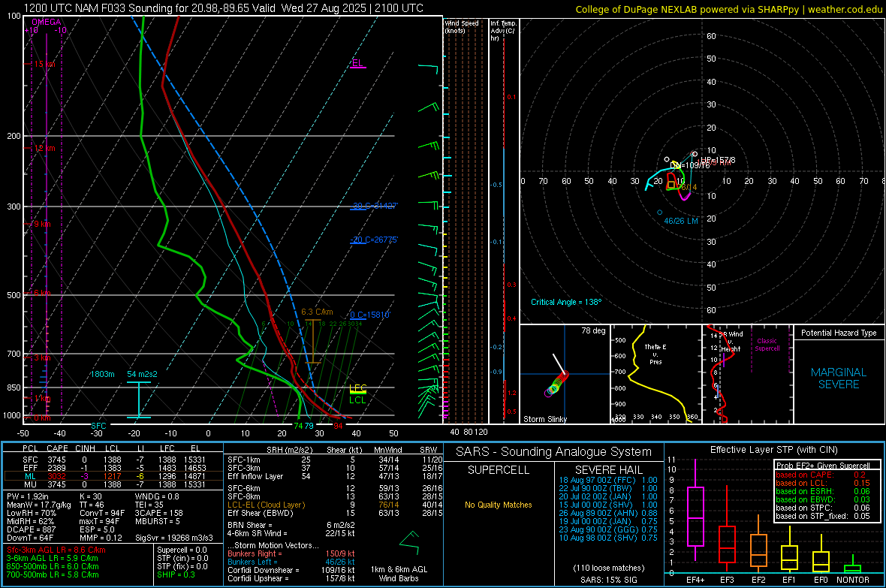Click 'Effective Layer STP (with CIN)' title
Image resolution: width=886 pixels, height=588 pixels.
(773, 450)
